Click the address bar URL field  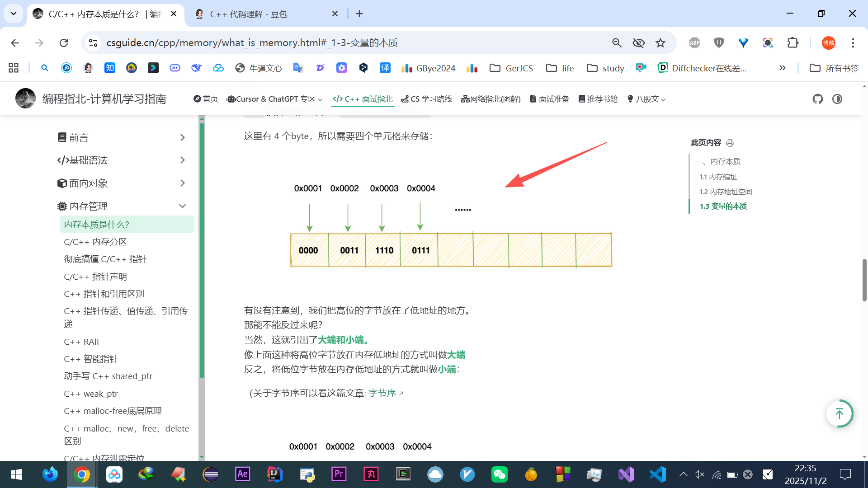coord(316,43)
